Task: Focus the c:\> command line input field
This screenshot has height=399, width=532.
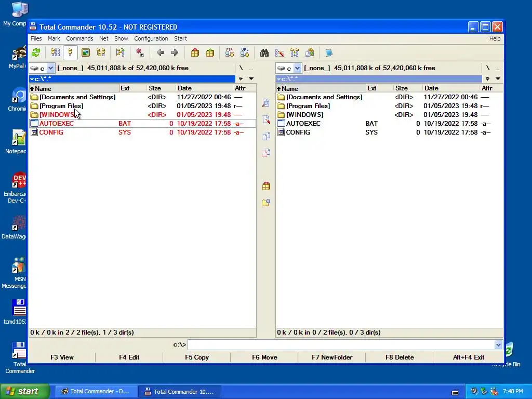Action: pos(341,345)
